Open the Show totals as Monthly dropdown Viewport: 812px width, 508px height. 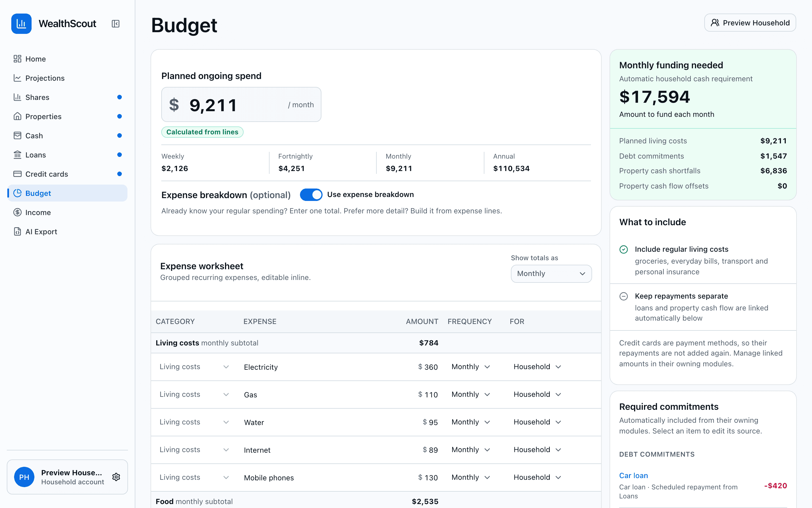tap(551, 273)
